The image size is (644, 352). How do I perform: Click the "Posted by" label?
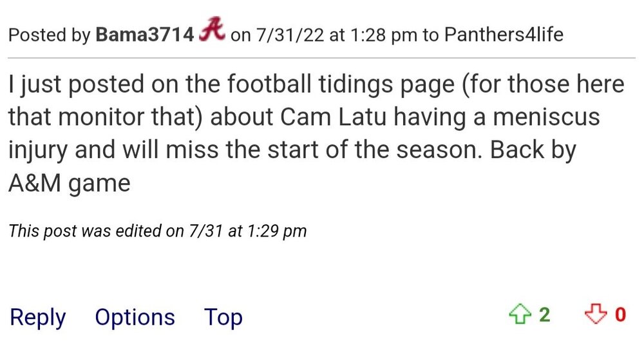click(x=50, y=34)
